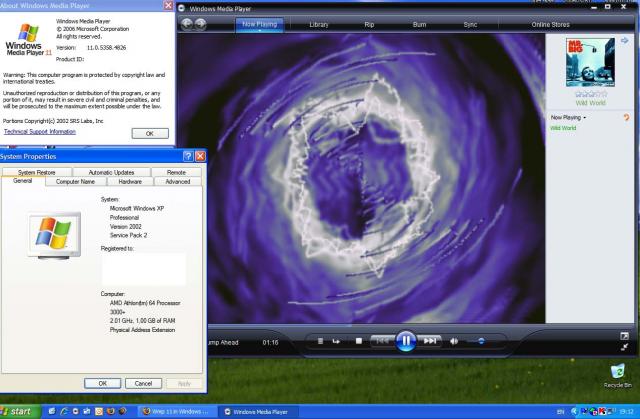
Task: Select the General tab in System Properties
Action: coord(22,181)
